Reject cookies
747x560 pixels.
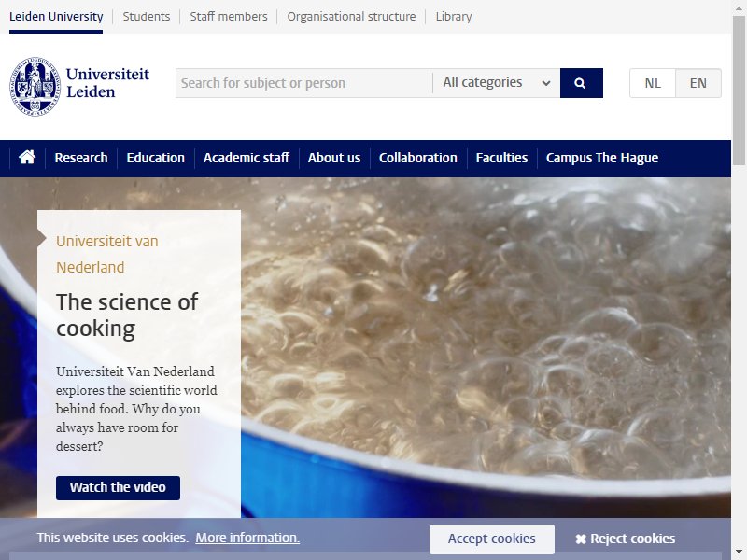pos(625,539)
